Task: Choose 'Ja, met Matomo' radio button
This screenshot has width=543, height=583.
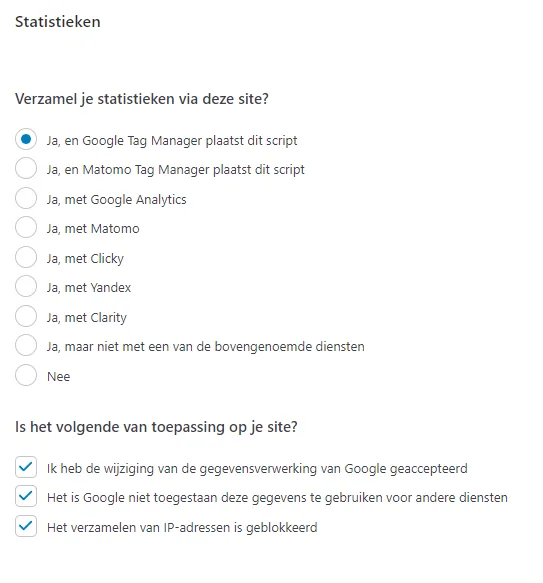Action: tap(26, 228)
